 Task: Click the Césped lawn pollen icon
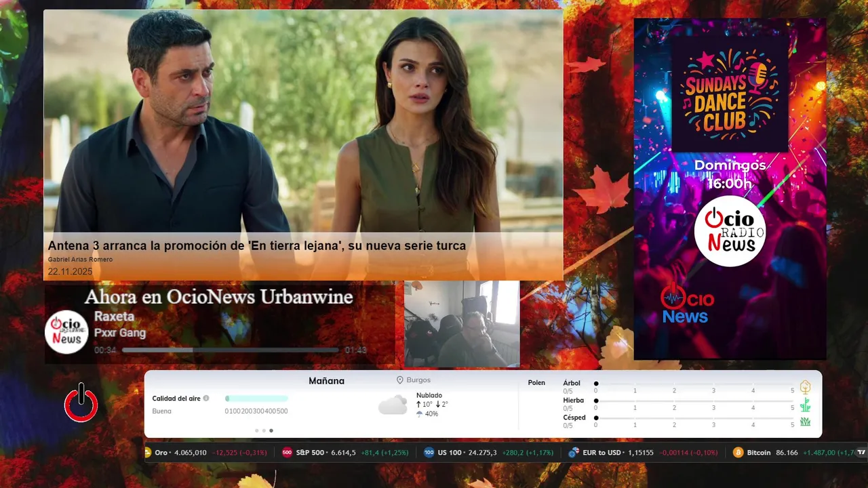click(x=805, y=422)
